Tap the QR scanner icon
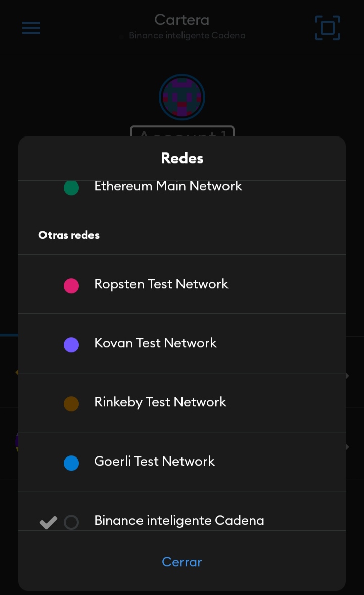 327,28
